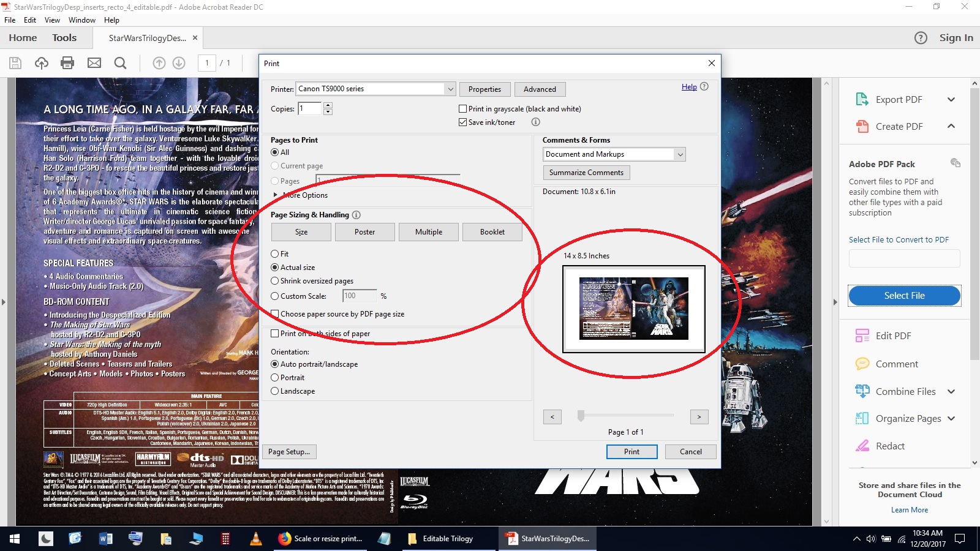
Task: Expand the Organize Pages chevron
Action: tap(951, 419)
